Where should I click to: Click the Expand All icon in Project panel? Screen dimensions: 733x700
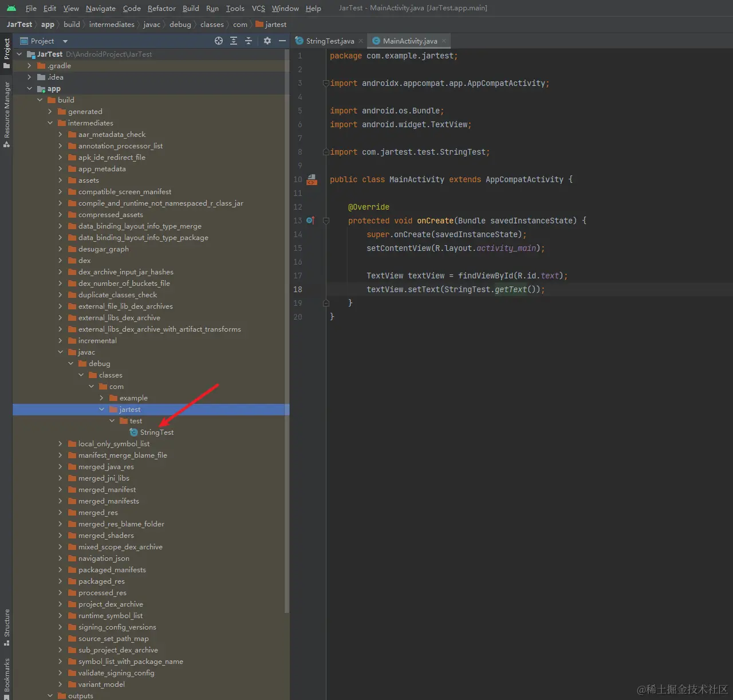pyautogui.click(x=234, y=41)
